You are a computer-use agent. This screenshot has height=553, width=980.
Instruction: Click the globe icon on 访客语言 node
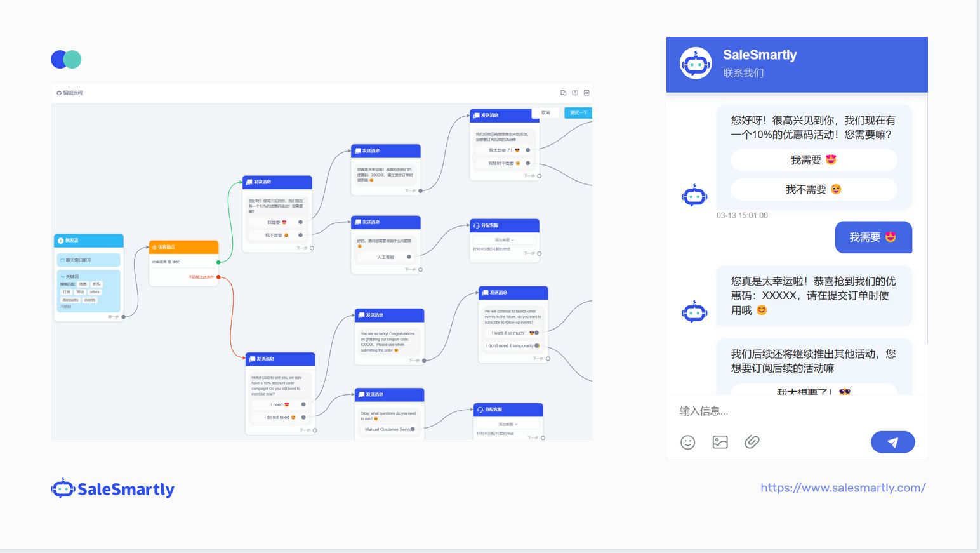[154, 247]
